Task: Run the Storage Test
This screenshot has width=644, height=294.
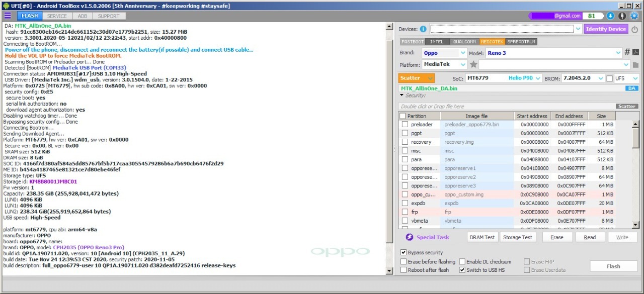Action: (x=518, y=237)
